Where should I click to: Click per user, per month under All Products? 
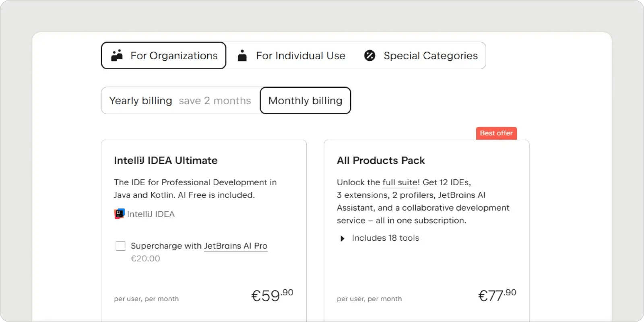(x=369, y=299)
